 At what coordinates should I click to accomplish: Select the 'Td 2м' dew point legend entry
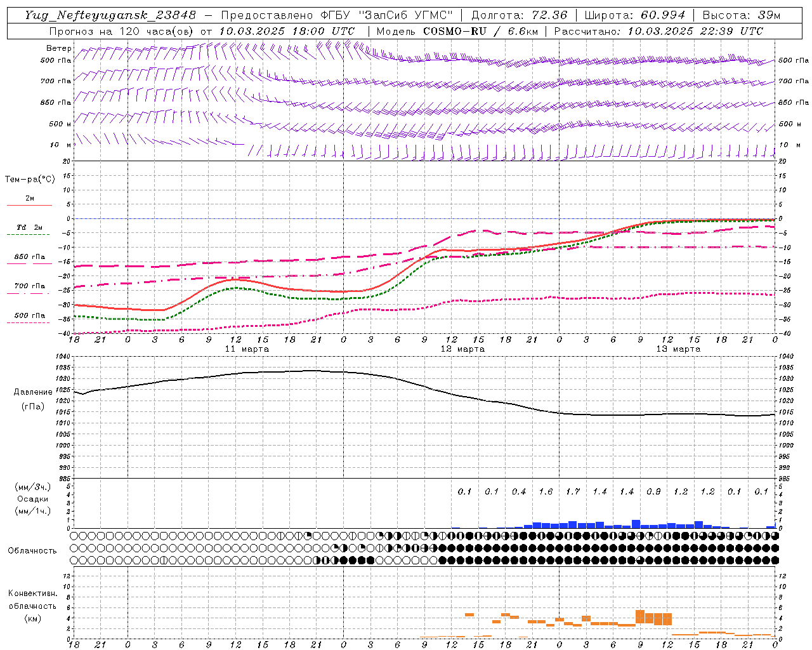pyautogui.click(x=30, y=227)
